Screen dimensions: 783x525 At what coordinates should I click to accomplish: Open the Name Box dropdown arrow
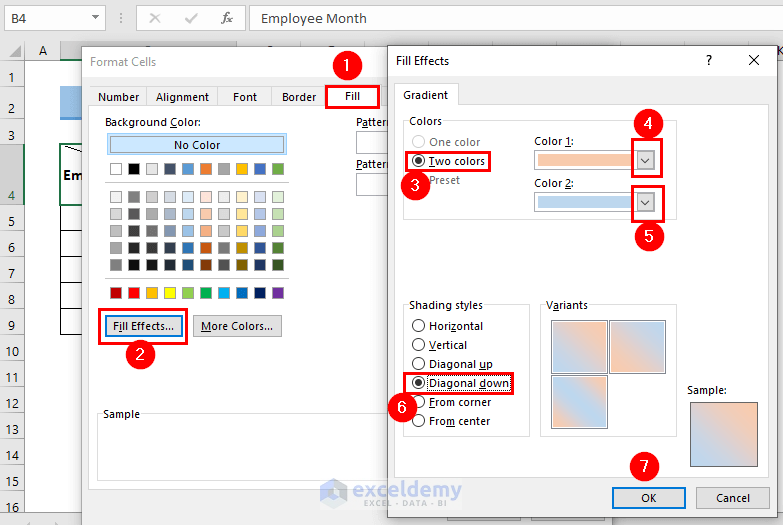click(95, 18)
